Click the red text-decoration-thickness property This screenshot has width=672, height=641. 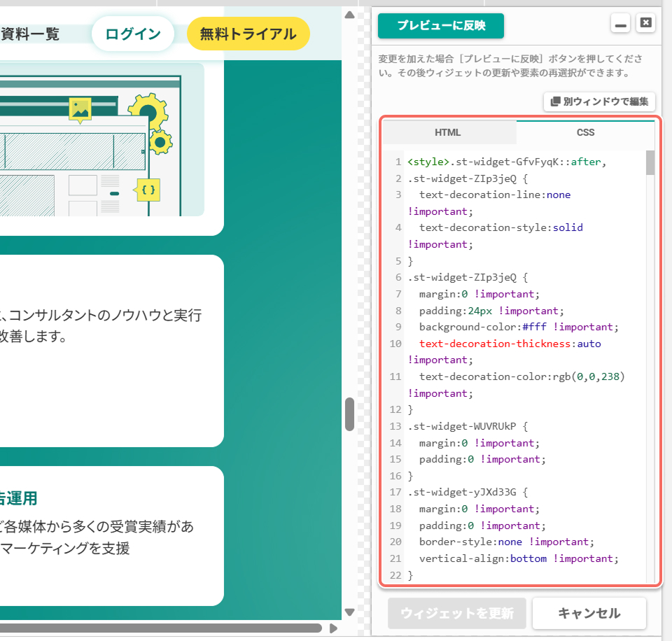pos(495,344)
